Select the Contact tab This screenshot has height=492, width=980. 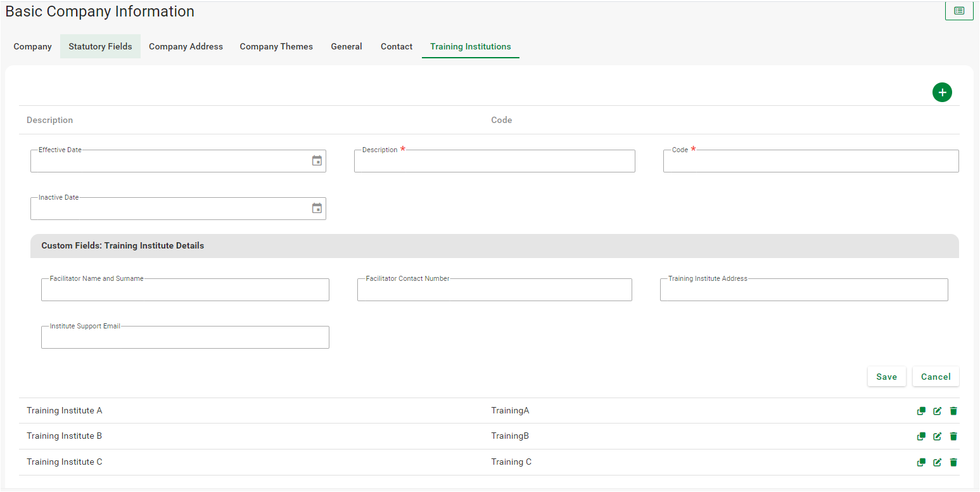pyautogui.click(x=397, y=46)
